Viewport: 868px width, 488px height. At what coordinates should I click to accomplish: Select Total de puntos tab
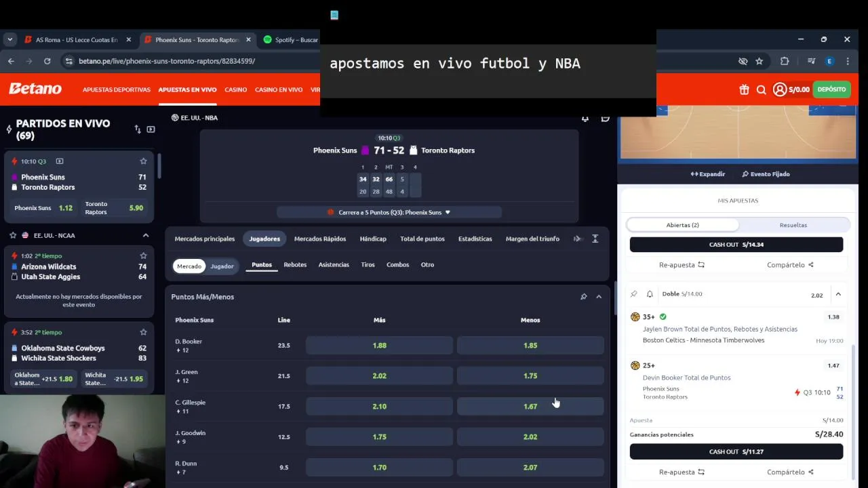click(x=422, y=239)
